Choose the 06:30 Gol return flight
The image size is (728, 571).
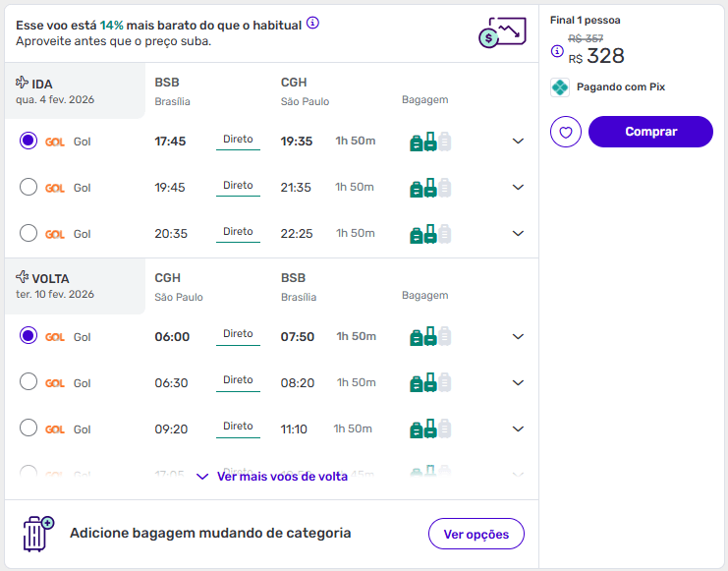point(28,382)
